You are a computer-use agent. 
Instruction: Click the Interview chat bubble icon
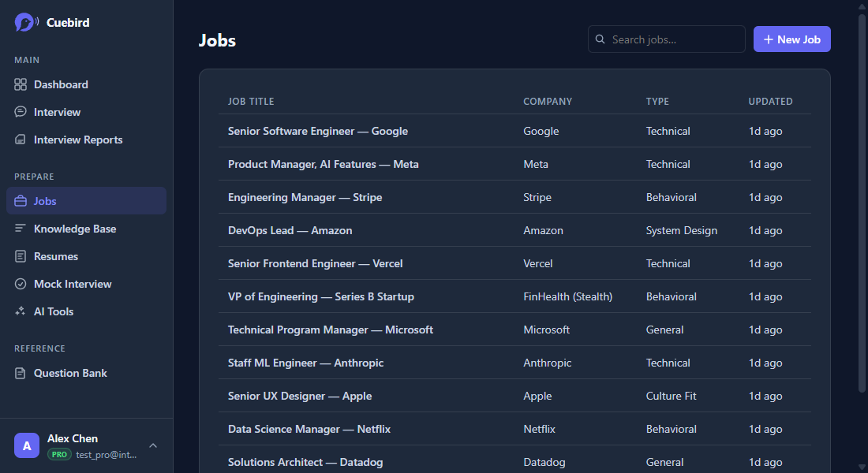click(21, 112)
